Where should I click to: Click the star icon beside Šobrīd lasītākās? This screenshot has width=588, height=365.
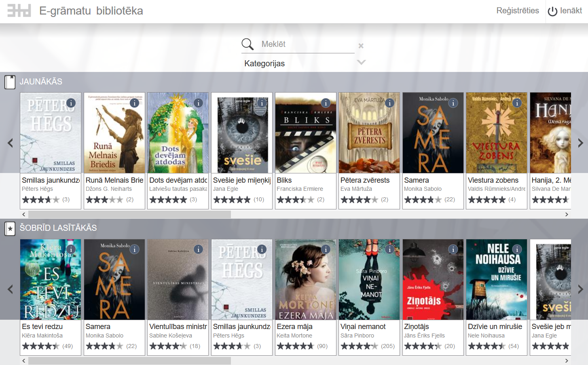pos(10,229)
